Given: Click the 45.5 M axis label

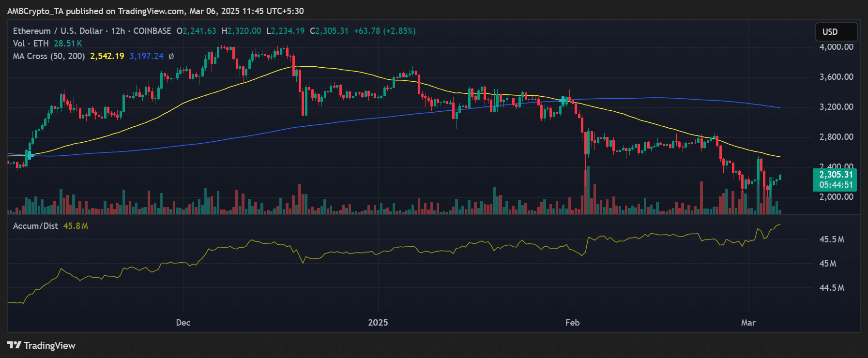Looking at the screenshot, I should [x=832, y=239].
